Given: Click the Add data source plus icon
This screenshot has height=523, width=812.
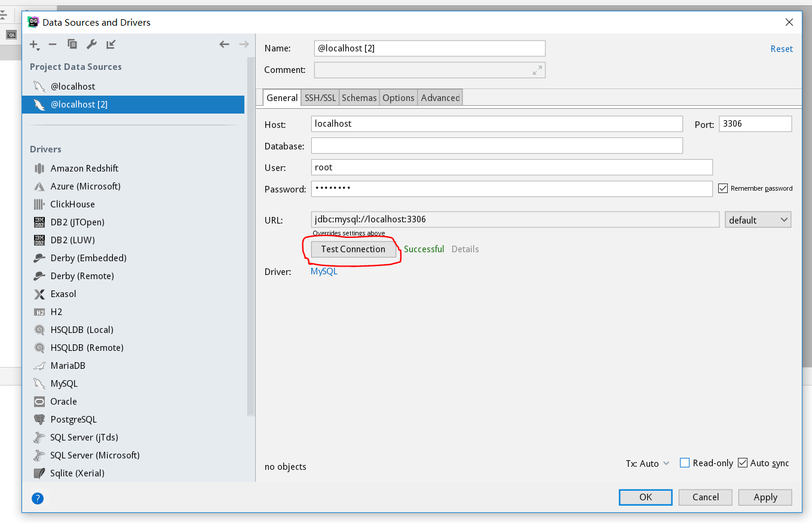Looking at the screenshot, I should click(34, 45).
